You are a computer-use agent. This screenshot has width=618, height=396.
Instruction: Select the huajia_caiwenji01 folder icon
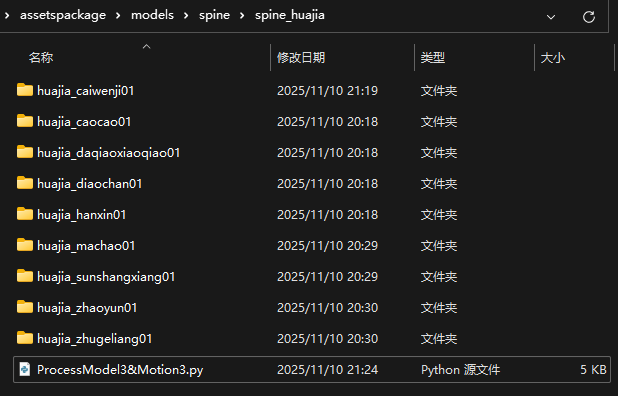click(x=25, y=90)
